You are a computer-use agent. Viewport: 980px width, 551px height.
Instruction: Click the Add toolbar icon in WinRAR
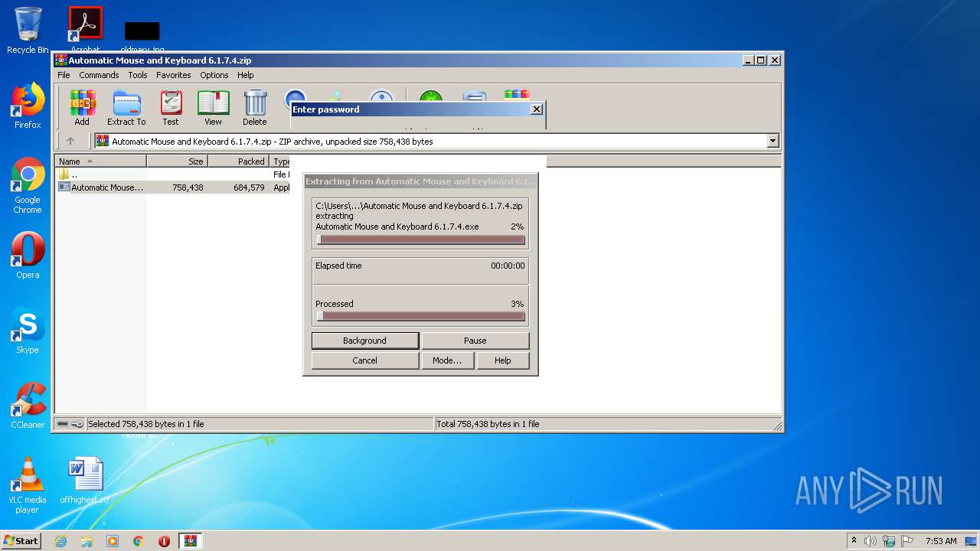(82, 107)
